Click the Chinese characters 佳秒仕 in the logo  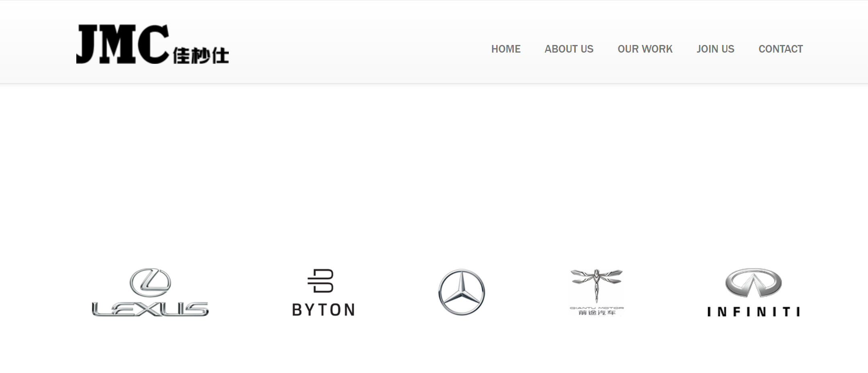[x=201, y=56]
